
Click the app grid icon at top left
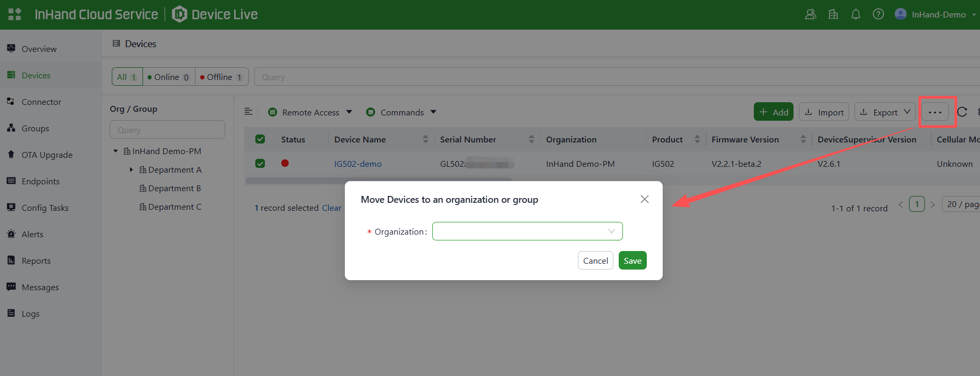coord(14,14)
